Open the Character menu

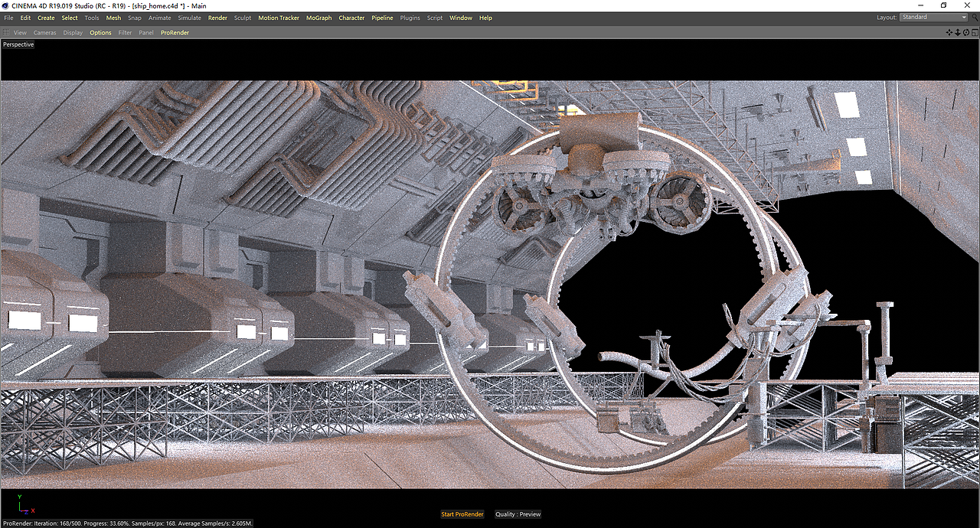click(351, 18)
